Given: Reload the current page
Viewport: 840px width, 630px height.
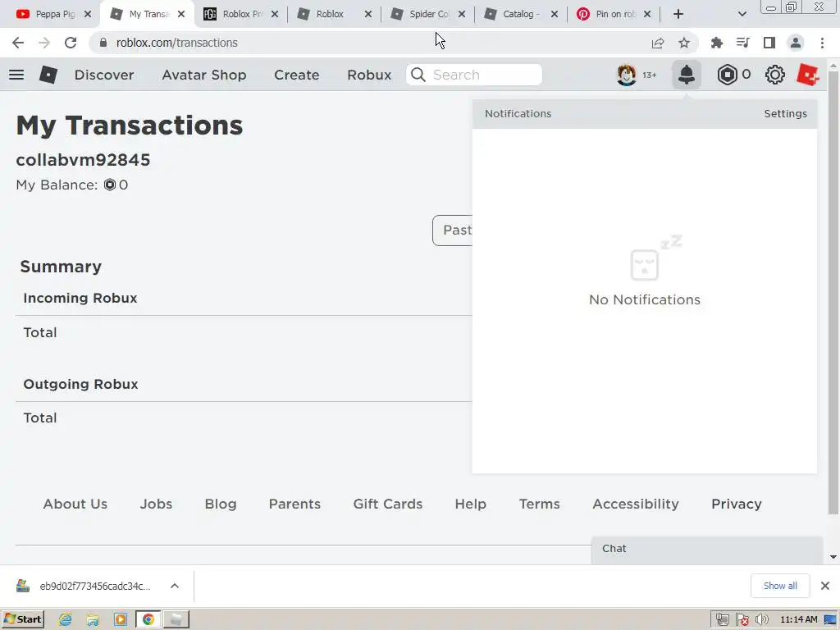Looking at the screenshot, I should tap(71, 43).
